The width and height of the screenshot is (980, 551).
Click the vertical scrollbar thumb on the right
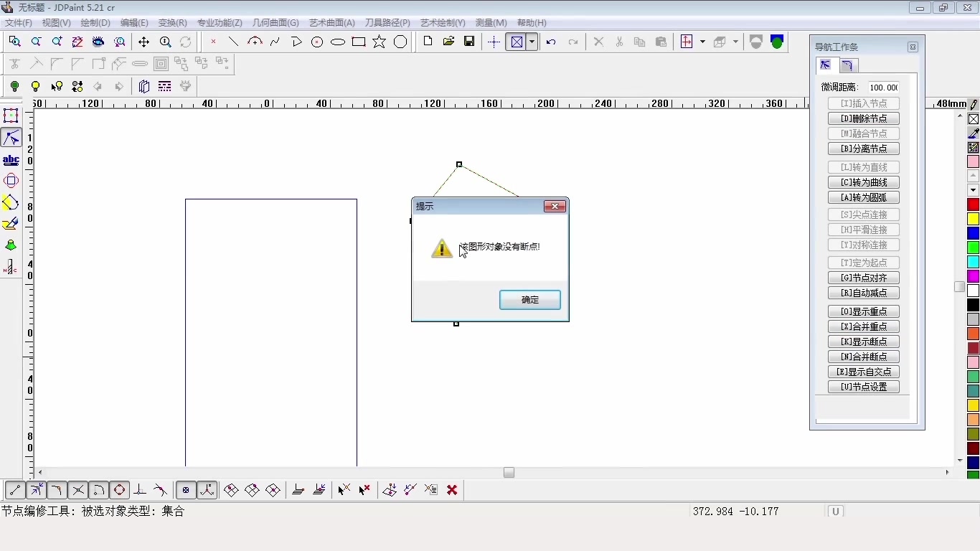(960, 286)
